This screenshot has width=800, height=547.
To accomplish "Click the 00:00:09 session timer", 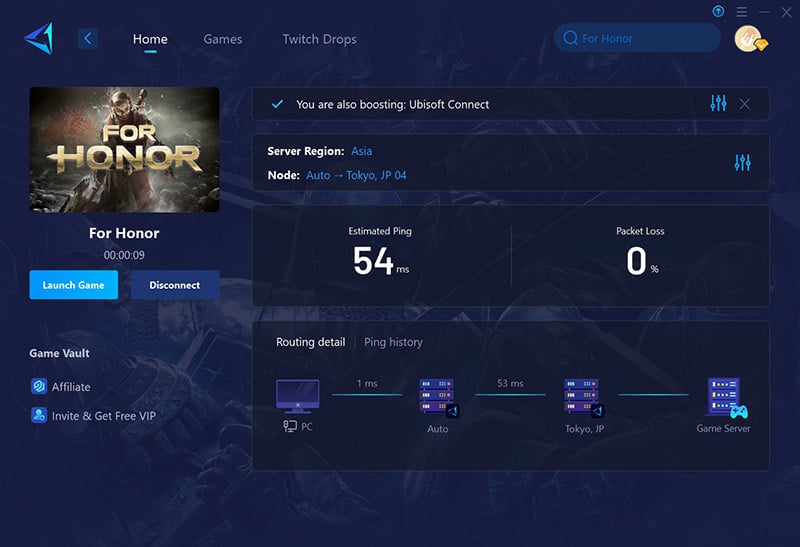I will 124,255.
